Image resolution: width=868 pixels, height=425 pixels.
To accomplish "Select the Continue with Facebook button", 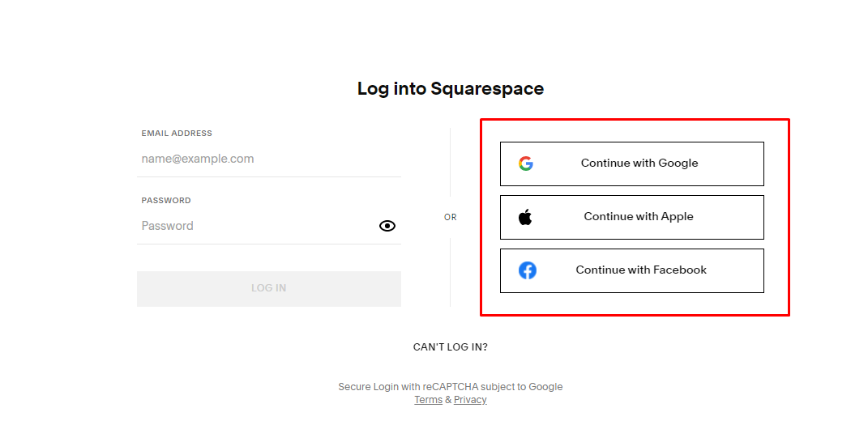I will [641, 270].
